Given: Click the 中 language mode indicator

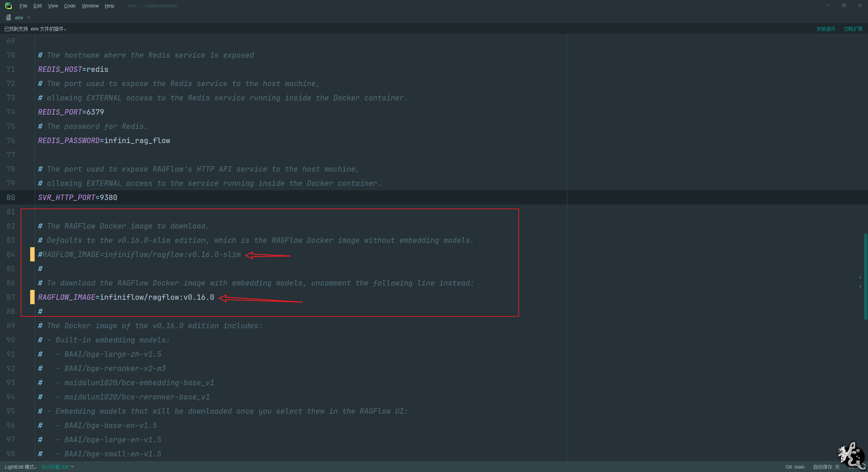Looking at the screenshot, I should pos(858,451).
